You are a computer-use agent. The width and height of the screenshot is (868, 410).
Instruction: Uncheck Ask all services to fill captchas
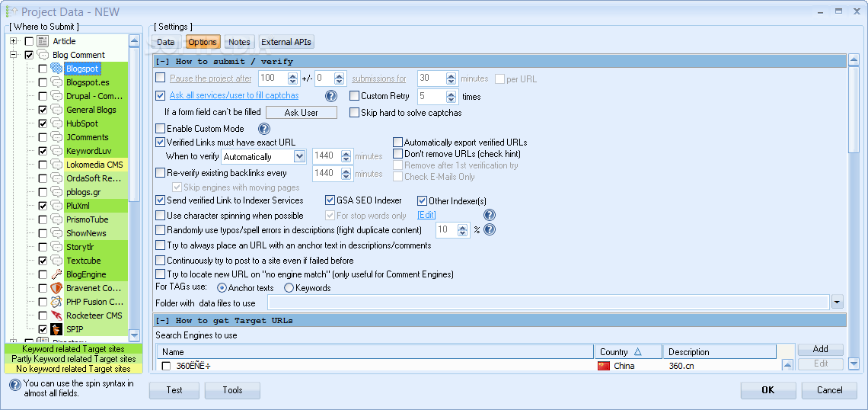click(x=161, y=95)
